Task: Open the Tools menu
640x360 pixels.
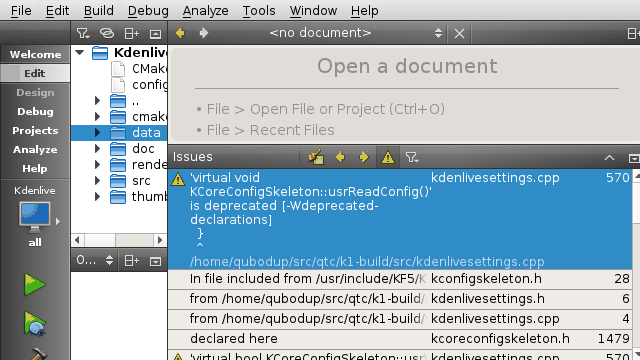Action: click(259, 11)
